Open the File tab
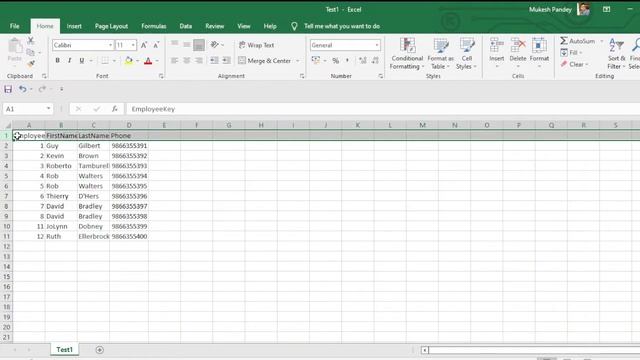Screen dimensions: 640x360 click(x=15, y=26)
